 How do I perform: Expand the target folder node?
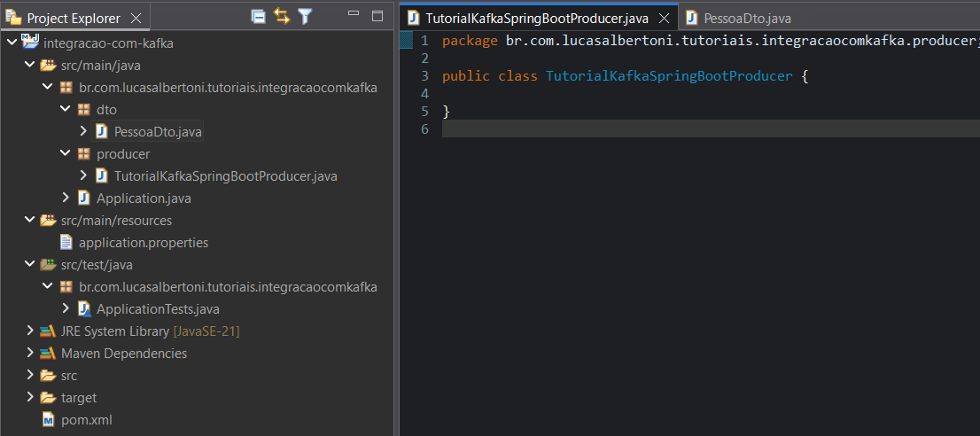(x=29, y=397)
